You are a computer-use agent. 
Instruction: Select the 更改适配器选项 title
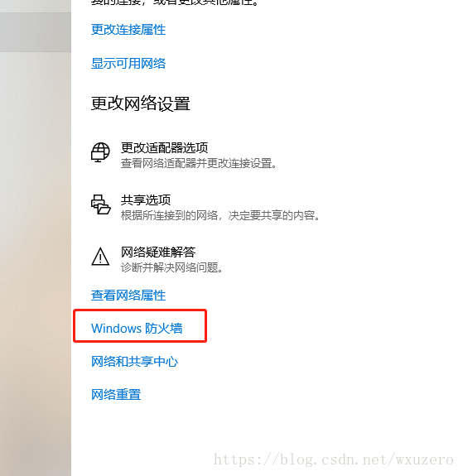pyautogui.click(x=164, y=148)
